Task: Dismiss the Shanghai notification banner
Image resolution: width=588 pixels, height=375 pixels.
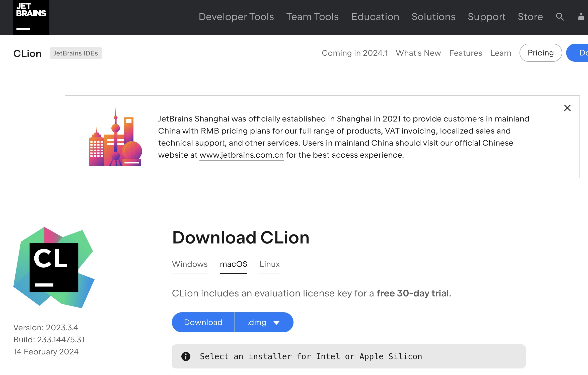Action: (x=567, y=108)
